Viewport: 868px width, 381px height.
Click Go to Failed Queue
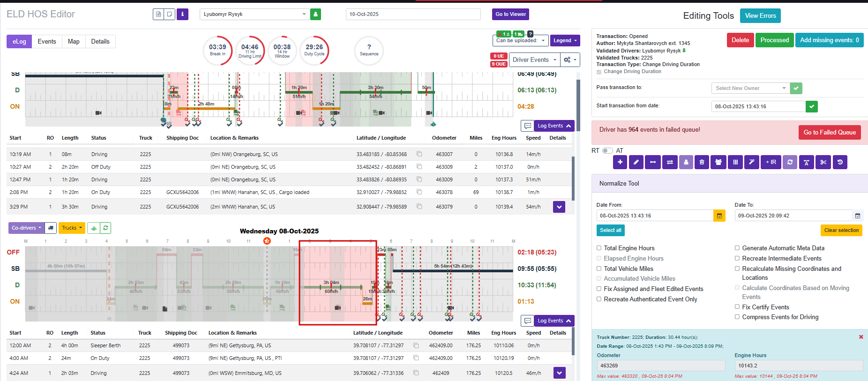click(830, 132)
